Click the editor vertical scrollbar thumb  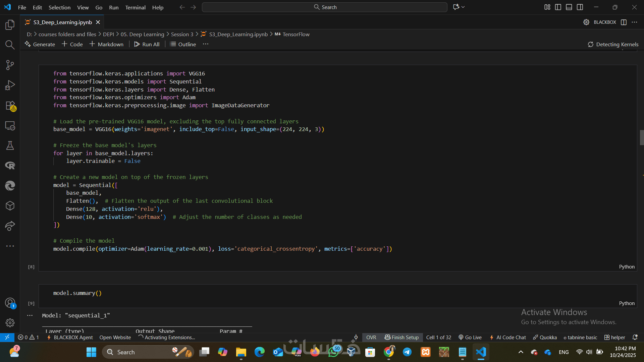coord(641,137)
